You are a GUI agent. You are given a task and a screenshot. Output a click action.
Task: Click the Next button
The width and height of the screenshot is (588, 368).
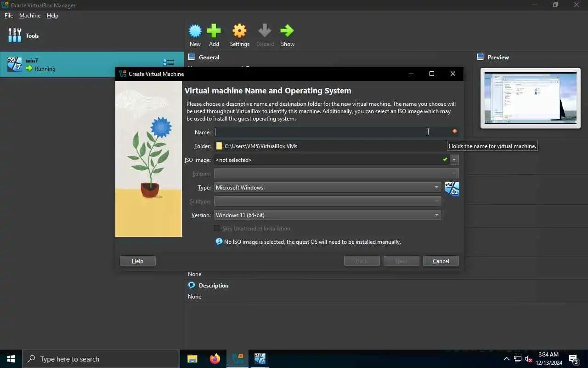pos(401,261)
